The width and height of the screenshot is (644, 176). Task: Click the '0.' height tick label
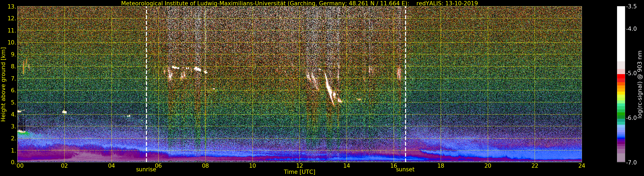tap(13, 162)
